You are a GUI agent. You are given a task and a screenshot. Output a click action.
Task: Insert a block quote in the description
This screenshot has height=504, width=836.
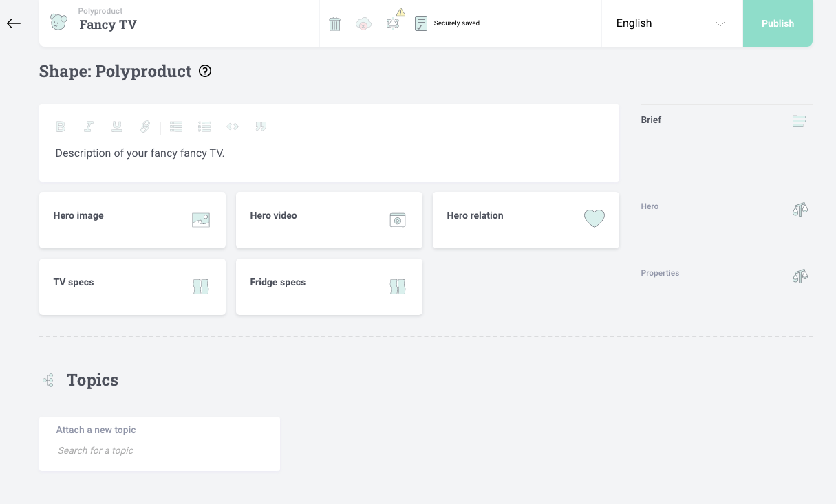tap(261, 127)
